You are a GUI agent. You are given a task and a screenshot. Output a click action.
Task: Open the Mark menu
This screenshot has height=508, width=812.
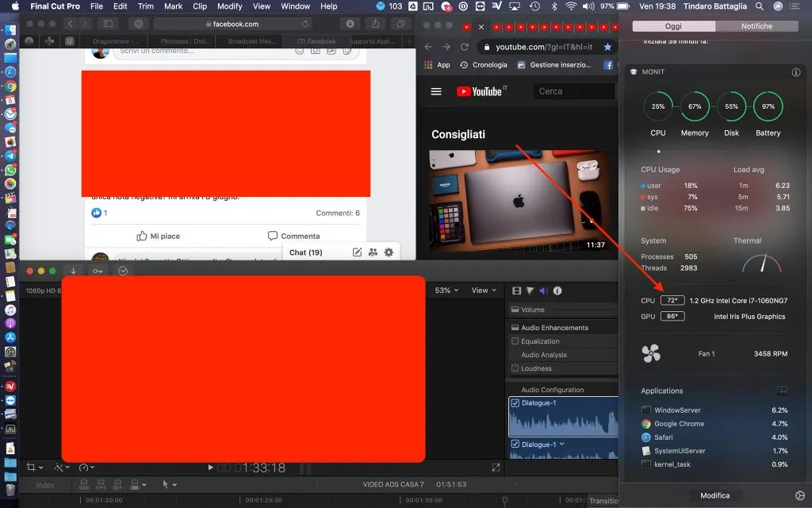pos(173,6)
